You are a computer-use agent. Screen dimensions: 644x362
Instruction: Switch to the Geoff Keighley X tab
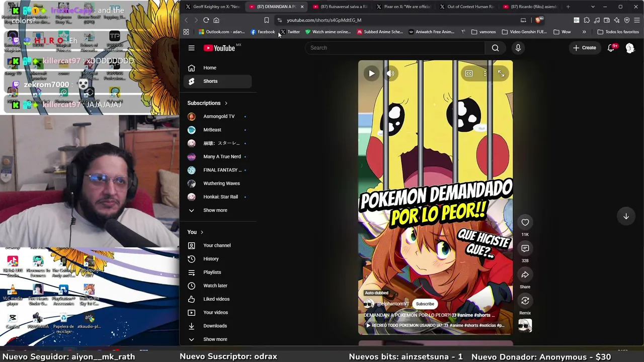click(213, 7)
